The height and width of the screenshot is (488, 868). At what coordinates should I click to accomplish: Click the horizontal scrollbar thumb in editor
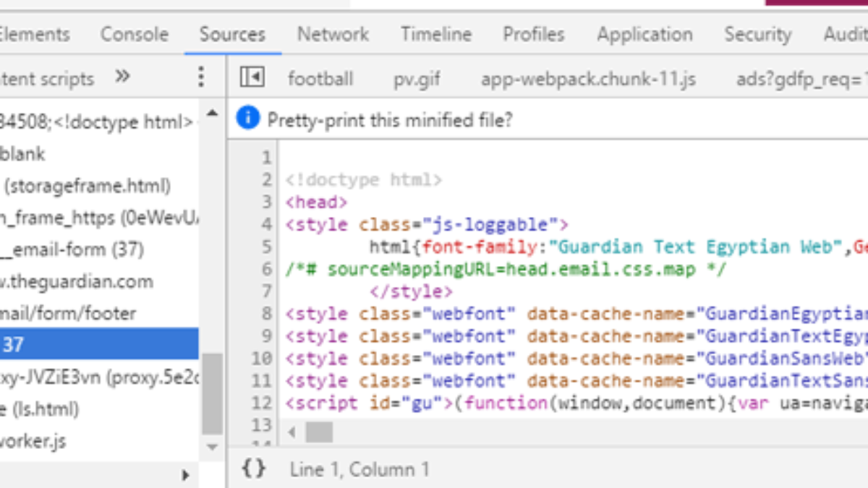(x=319, y=432)
